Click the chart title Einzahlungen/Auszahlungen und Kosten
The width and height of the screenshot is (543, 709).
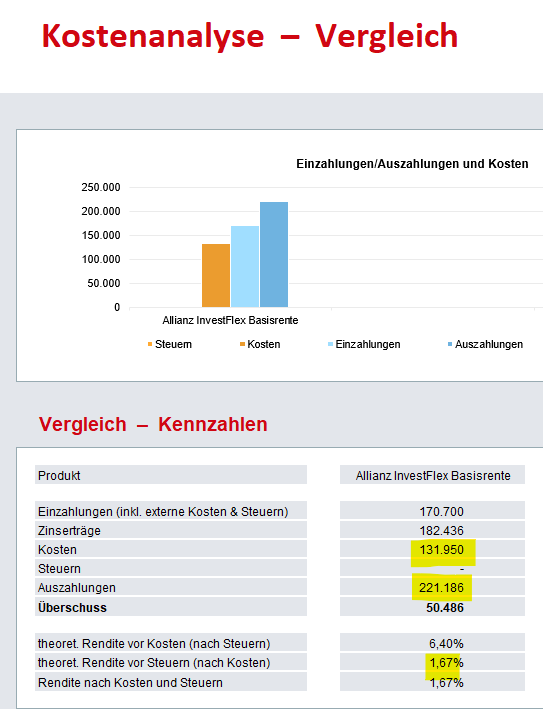tap(412, 164)
